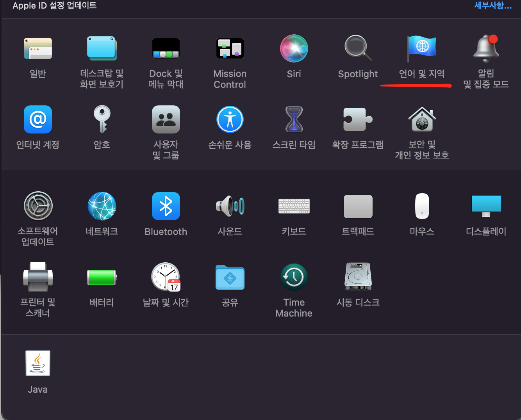
Task: Open Dock 및 메뉴 막대 preferences
Action: (x=166, y=48)
